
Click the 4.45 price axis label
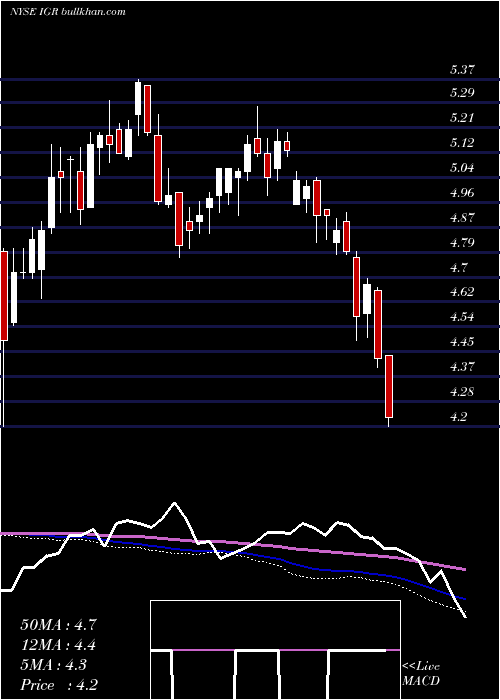462,342
